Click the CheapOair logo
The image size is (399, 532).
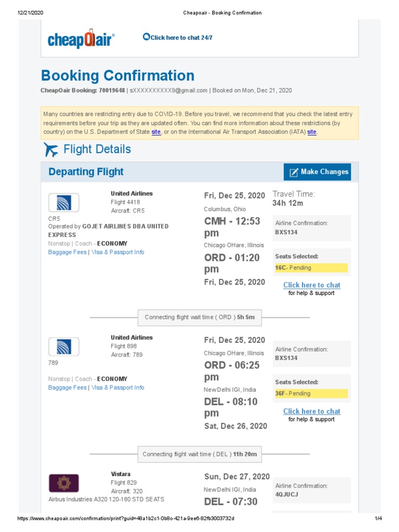point(81,38)
